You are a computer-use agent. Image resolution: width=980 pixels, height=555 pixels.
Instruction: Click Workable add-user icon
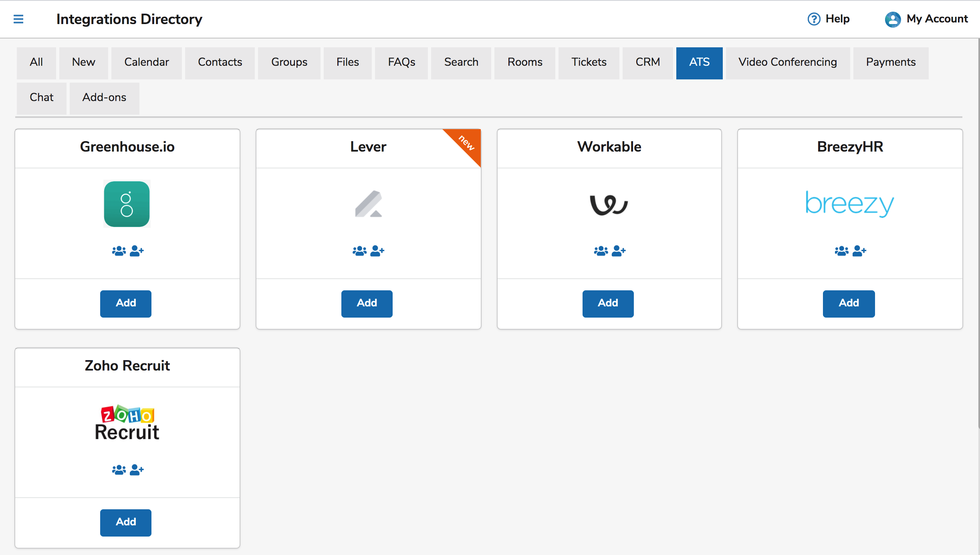[x=619, y=251]
